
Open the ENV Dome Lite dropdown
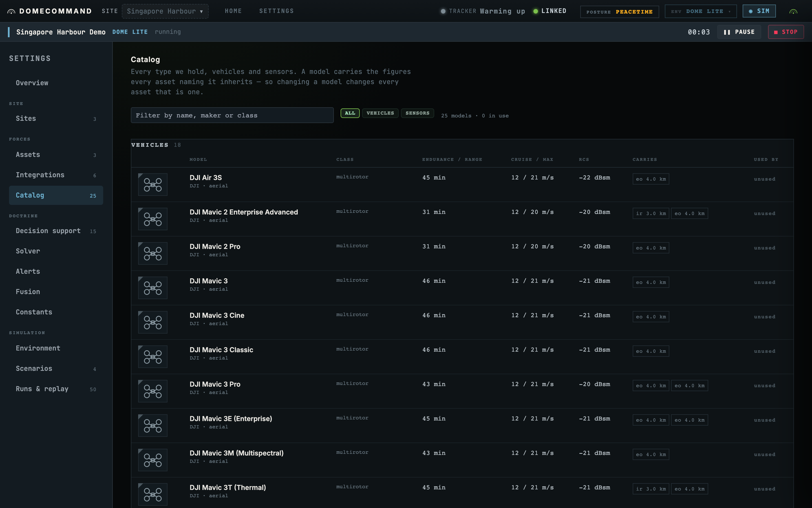(x=701, y=11)
